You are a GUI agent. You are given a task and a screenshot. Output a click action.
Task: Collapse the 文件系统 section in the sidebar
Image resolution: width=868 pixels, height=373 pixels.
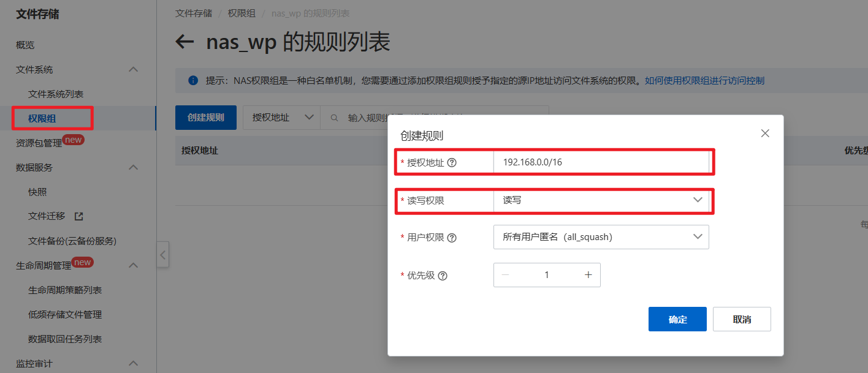point(133,69)
